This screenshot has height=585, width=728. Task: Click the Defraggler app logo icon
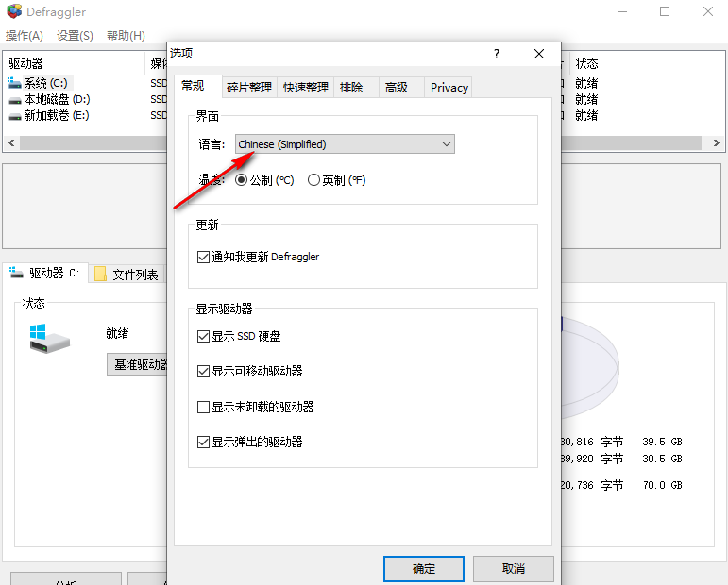pyautogui.click(x=14, y=11)
